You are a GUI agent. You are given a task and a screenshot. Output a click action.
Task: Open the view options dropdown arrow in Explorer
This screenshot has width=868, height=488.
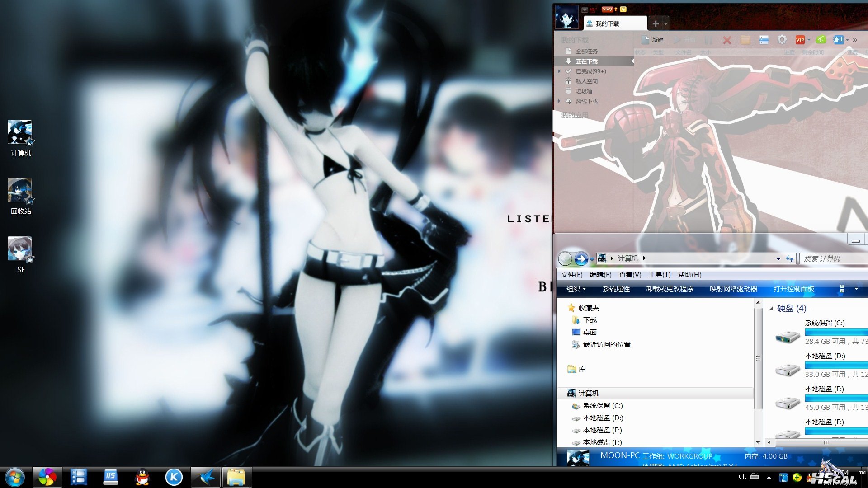pos(856,289)
